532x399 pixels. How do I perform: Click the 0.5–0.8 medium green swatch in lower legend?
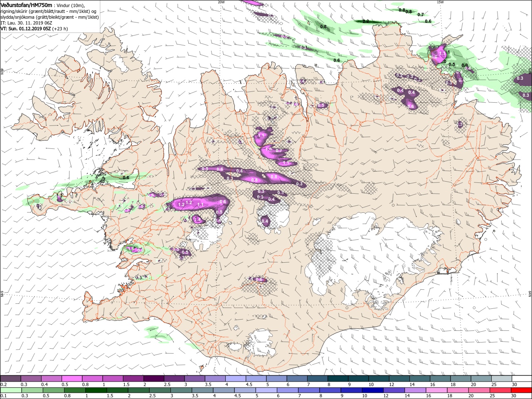click(x=54, y=390)
